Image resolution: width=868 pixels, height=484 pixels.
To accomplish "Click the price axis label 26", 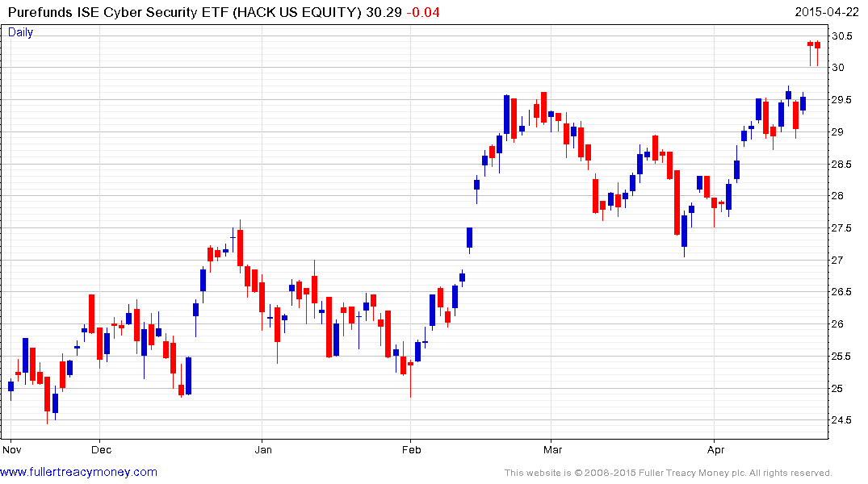I will pyautogui.click(x=837, y=324).
